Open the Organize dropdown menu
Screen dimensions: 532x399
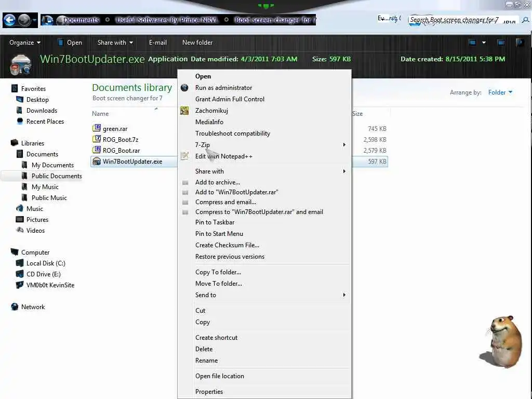25,43
